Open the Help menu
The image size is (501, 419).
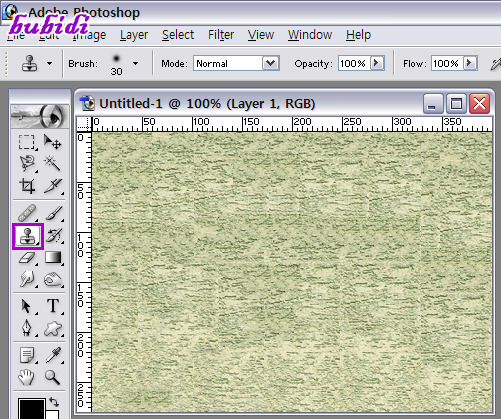coord(358,35)
